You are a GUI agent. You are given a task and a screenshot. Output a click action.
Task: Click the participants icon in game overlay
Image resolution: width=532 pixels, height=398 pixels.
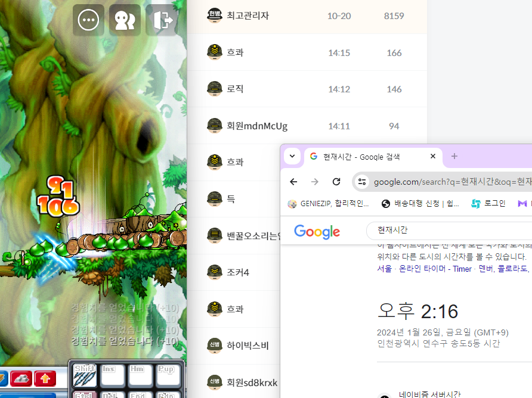click(125, 20)
